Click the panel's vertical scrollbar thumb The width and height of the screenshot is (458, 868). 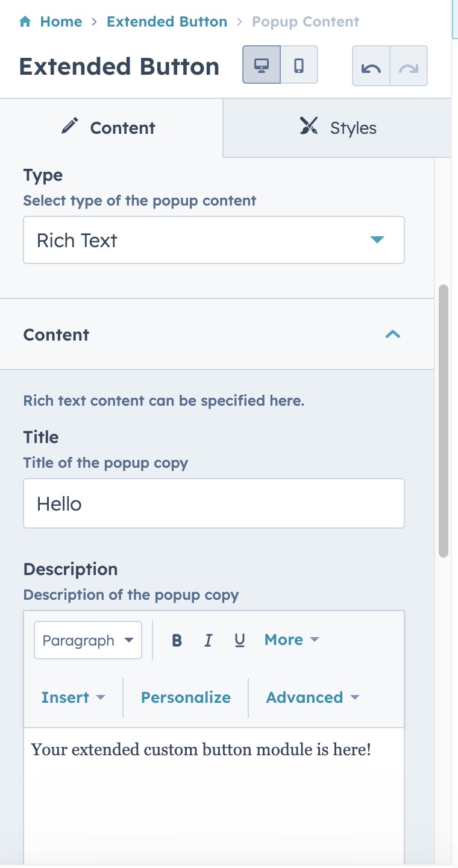444,421
